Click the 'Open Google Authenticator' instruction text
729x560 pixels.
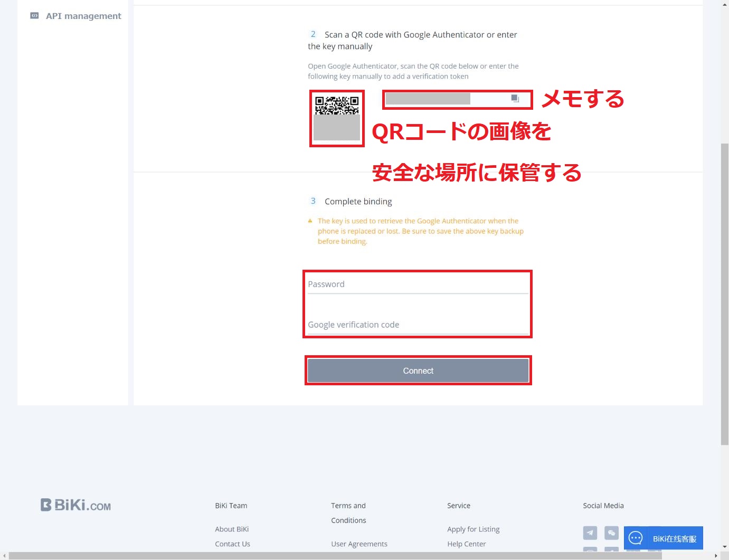pyautogui.click(x=413, y=71)
